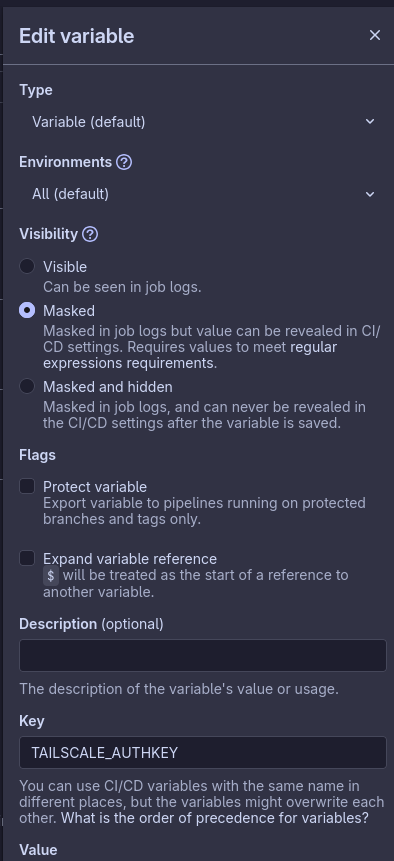The width and height of the screenshot is (394, 861).
Task: Click the Visible option label text
Action: [65, 267]
